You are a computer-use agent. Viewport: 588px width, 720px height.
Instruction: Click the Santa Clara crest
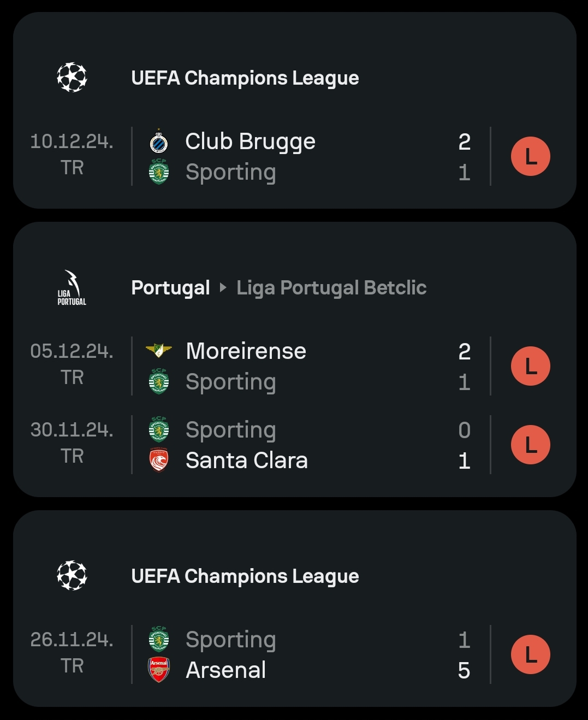pos(159,460)
